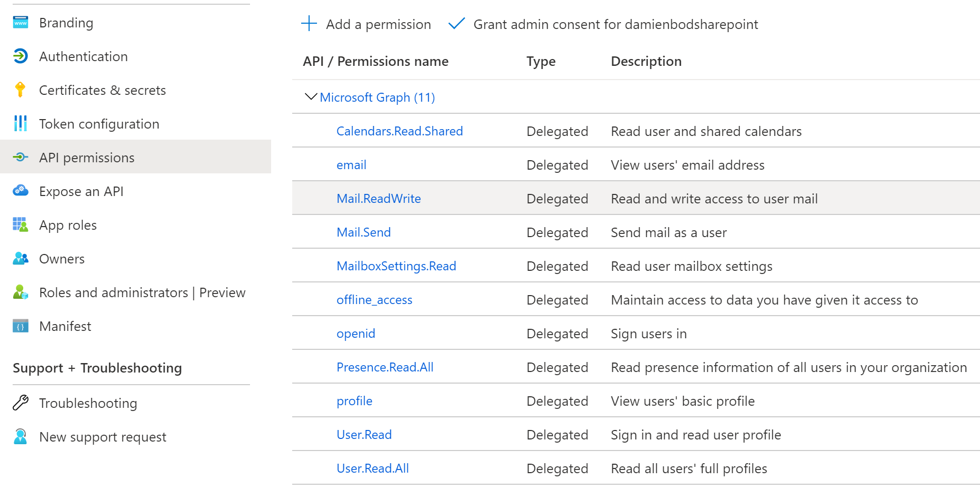This screenshot has height=499, width=980.
Task: Click the Authentication arrow icon
Action: click(x=21, y=56)
